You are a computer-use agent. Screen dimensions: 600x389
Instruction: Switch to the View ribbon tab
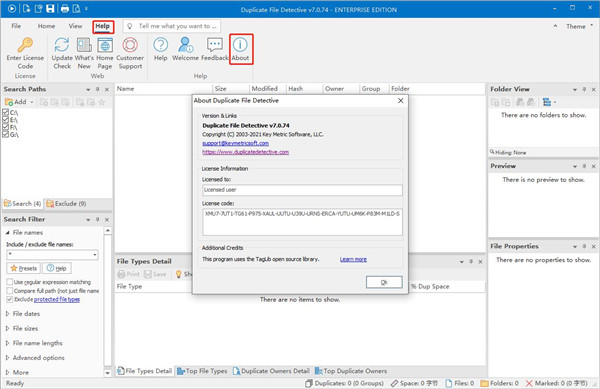[x=75, y=26]
